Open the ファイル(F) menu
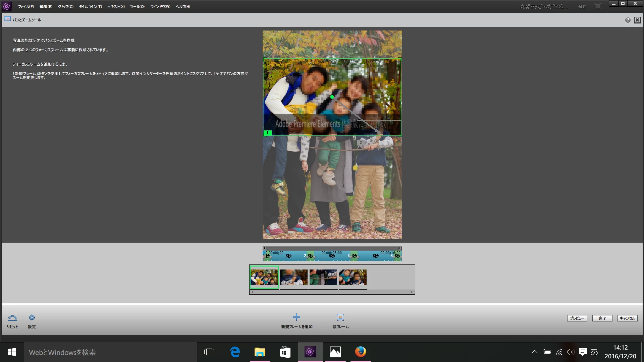This screenshot has width=644, height=362. pos(26,7)
